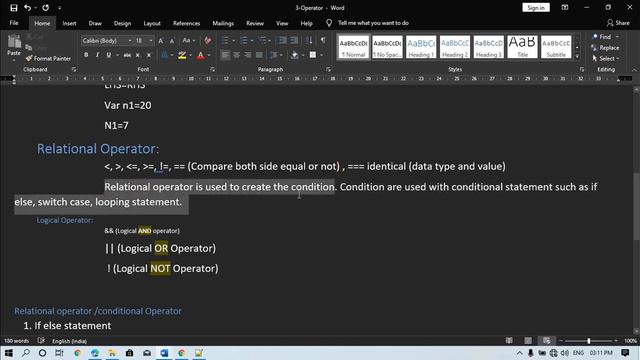The height and width of the screenshot is (360, 640).
Task: Decrease font size with smaller A icon
Action: (x=172, y=40)
